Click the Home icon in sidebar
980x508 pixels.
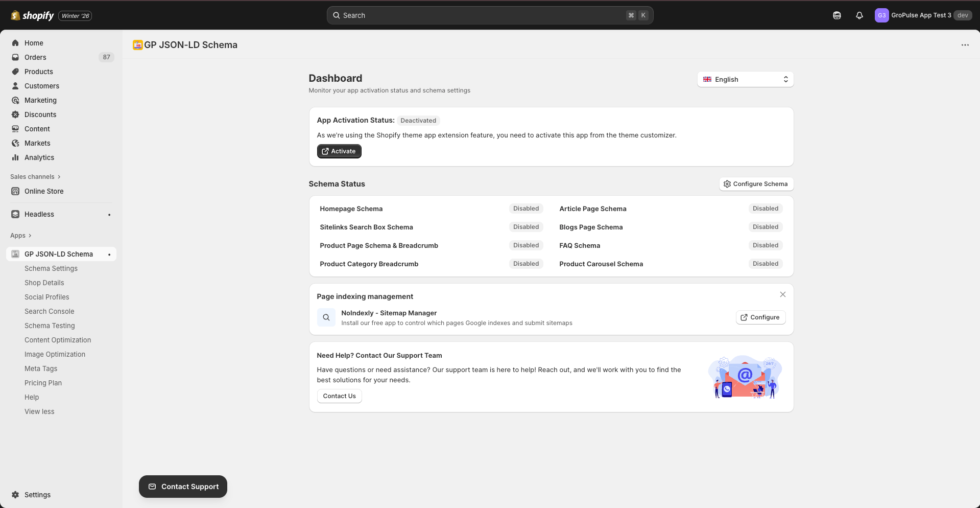15,43
